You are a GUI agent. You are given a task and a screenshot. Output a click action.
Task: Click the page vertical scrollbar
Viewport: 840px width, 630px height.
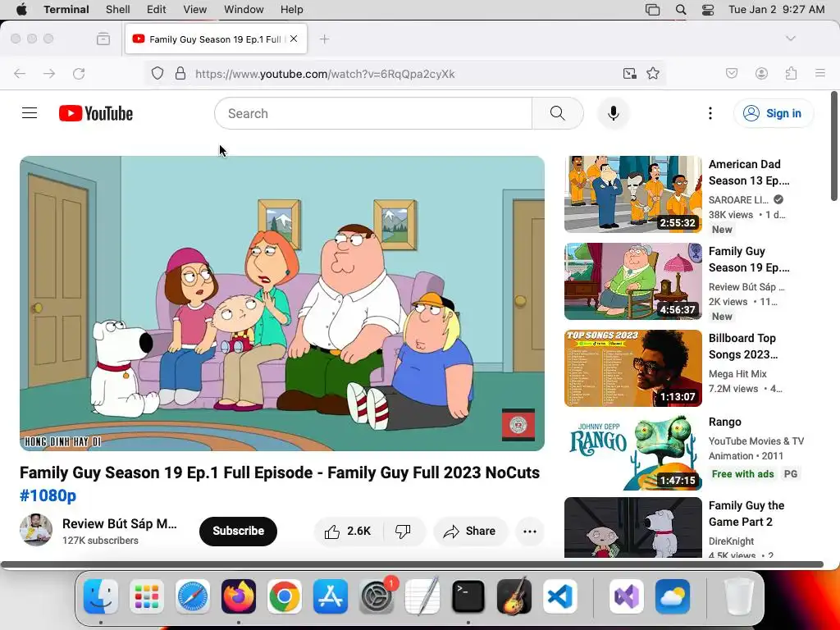[x=834, y=146]
